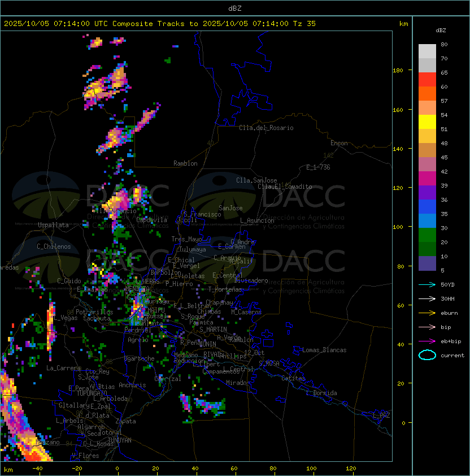Click the Composite Tracks timestamp header

160,24
